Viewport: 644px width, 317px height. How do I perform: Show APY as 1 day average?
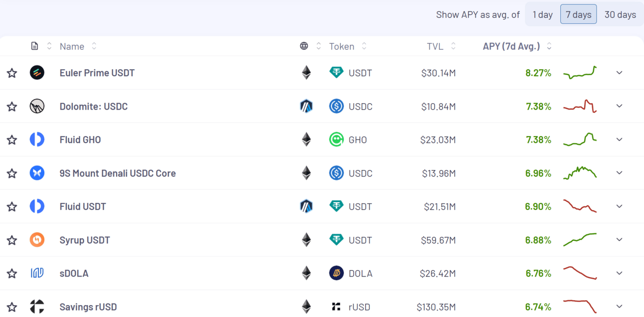(542, 14)
